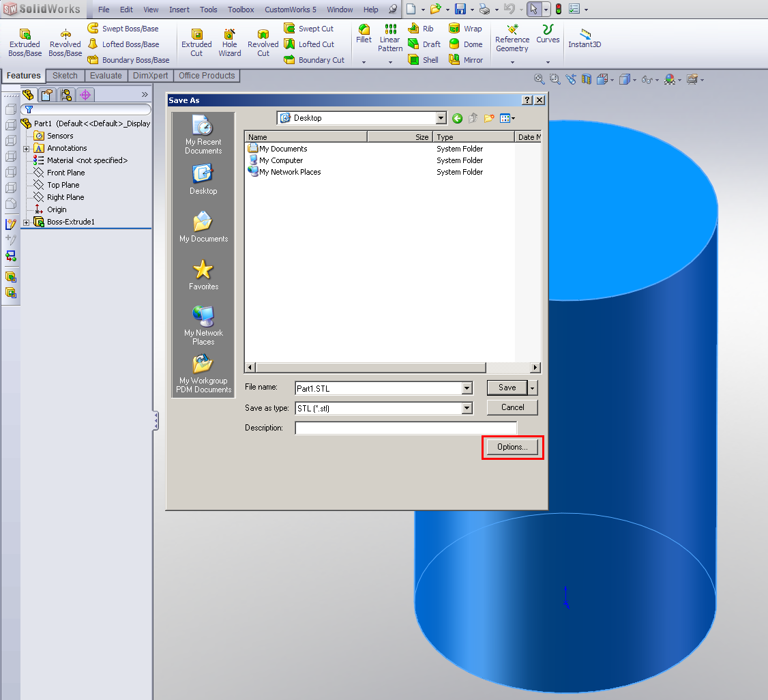Activate the Extruded Cut tool
The width and height of the screenshot is (768, 700).
pyautogui.click(x=196, y=43)
